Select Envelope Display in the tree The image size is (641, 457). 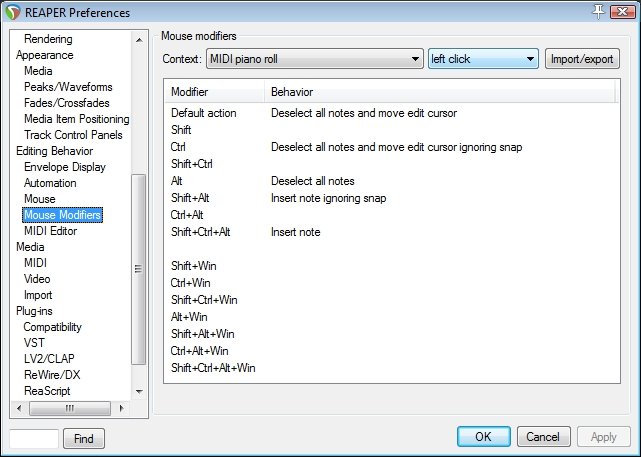pos(65,167)
